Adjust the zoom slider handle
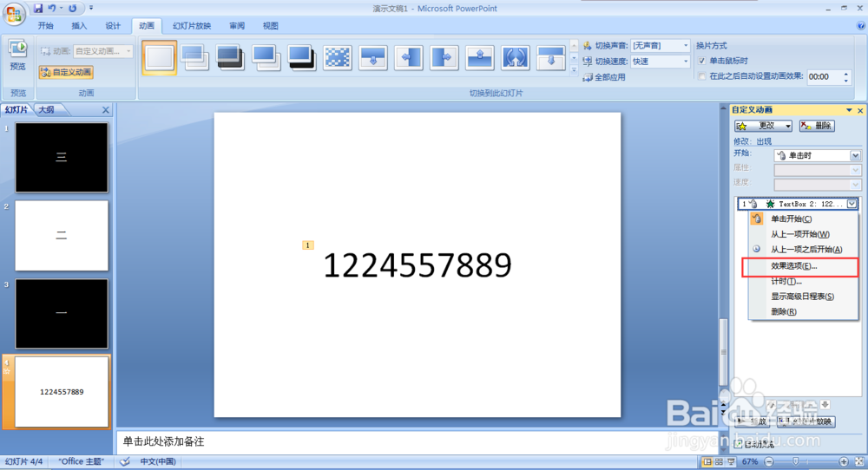The image size is (868, 470). tap(796, 461)
